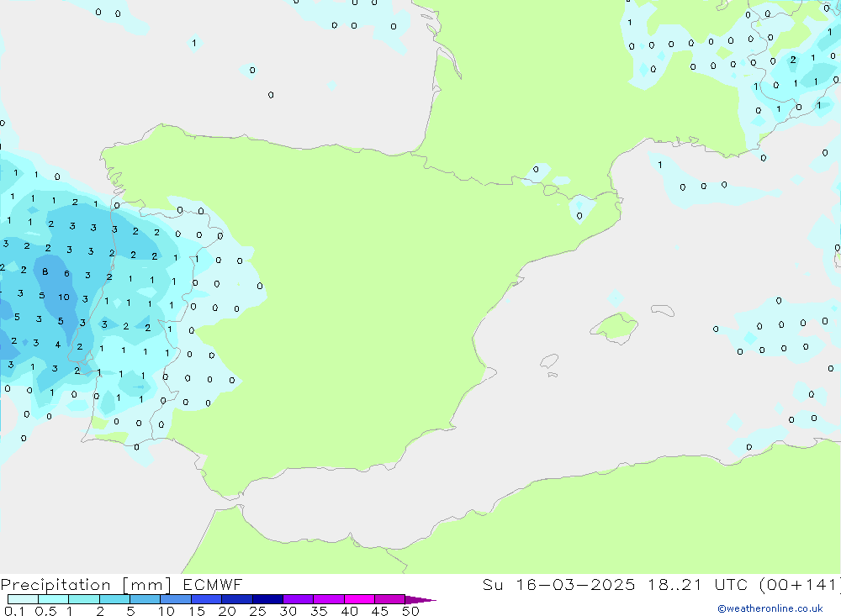Pick the 15–20 mm legend swatch
Viewport: 841px width, 616px height.
click(207, 599)
